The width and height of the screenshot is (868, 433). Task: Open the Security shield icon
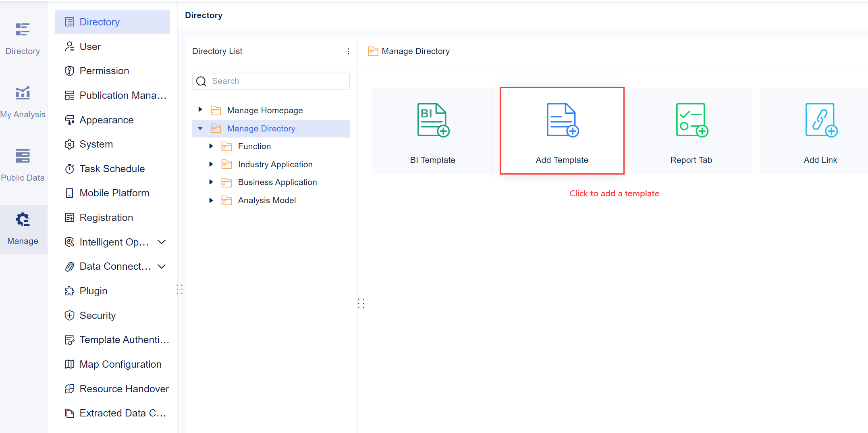[x=70, y=315]
